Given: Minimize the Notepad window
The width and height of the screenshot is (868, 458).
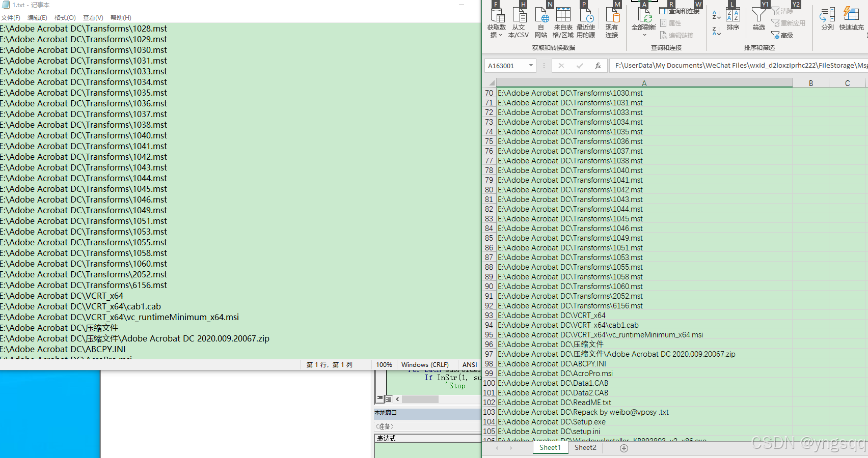Looking at the screenshot, I should pos(461,5).
